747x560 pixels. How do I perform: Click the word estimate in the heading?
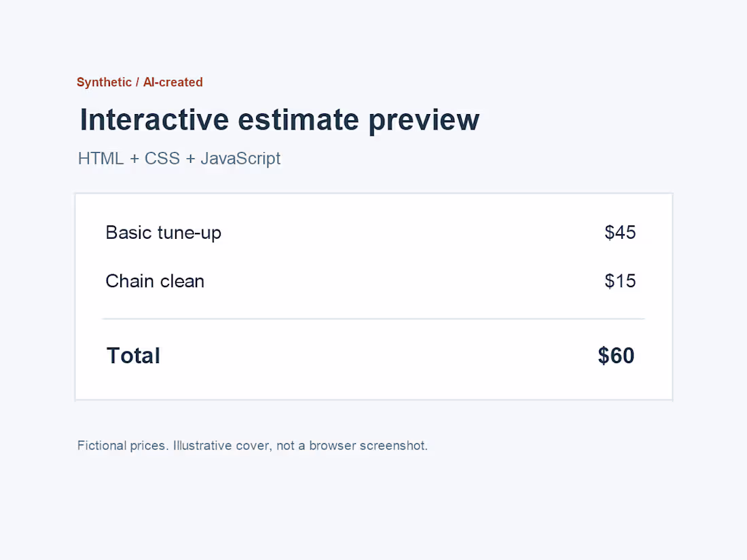pos(298,119)
